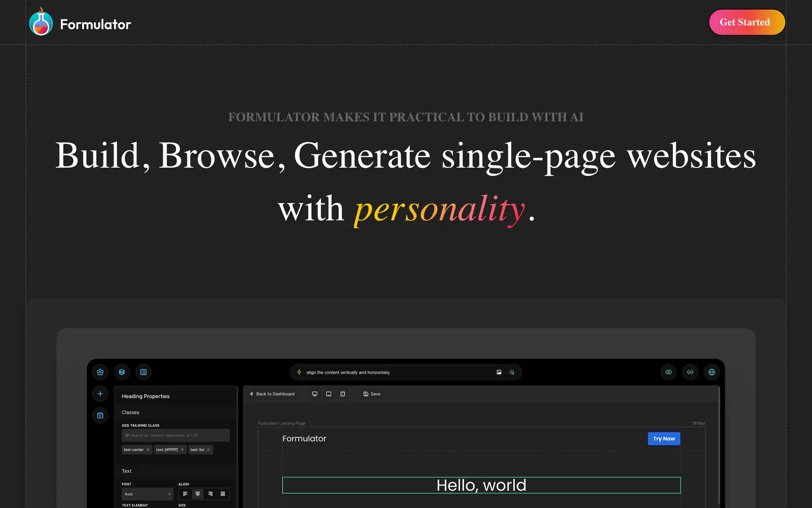Click the Formulator flask logo
Image resolution: width=812 pixels, height=508 pixels.
coord(41,22)
